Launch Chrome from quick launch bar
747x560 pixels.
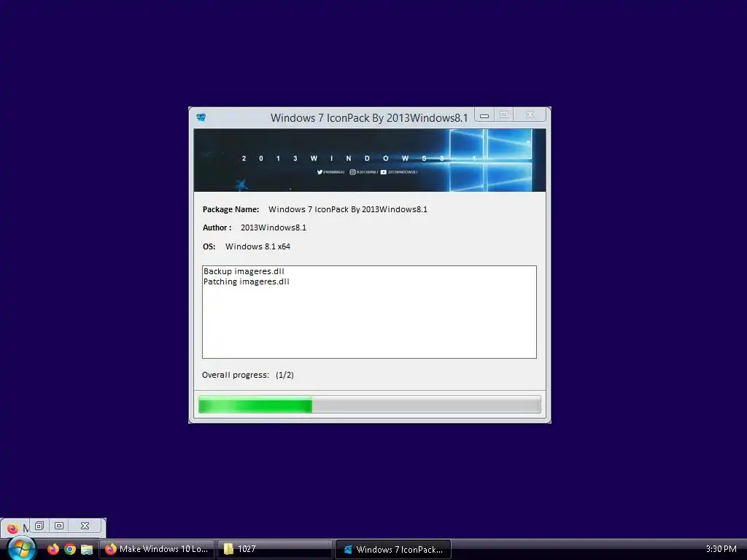pos(70,549)
